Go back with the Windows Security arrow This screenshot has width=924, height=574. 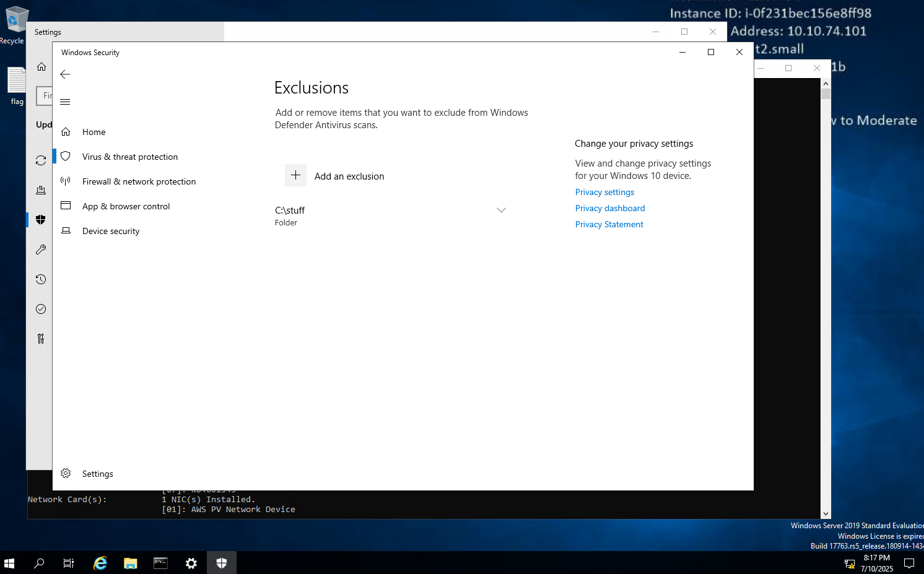pos(65,74)
